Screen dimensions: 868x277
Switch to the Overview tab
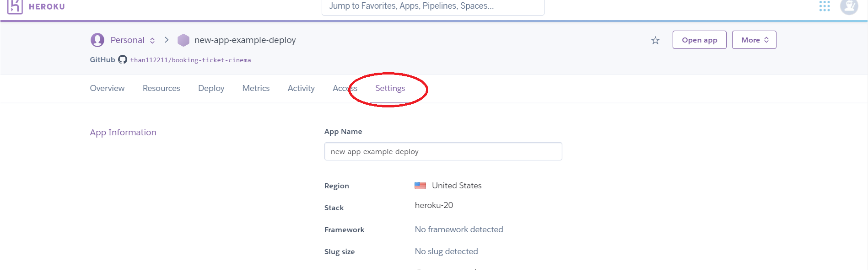coord(107,88)
